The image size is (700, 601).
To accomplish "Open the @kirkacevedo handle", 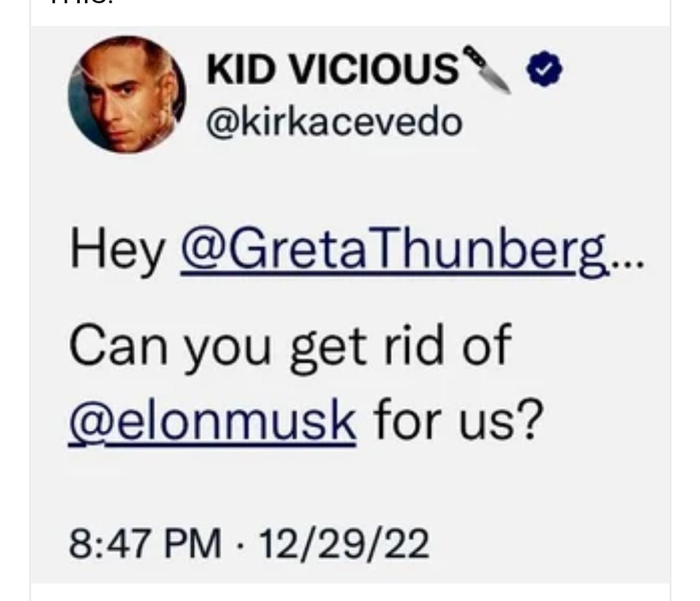I will point(334,122).
